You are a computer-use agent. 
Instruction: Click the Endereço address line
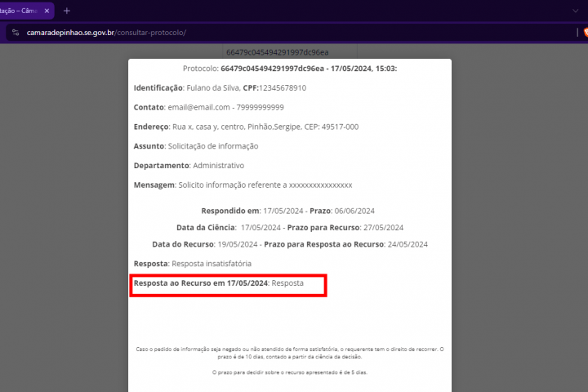(x=245, y=127)
